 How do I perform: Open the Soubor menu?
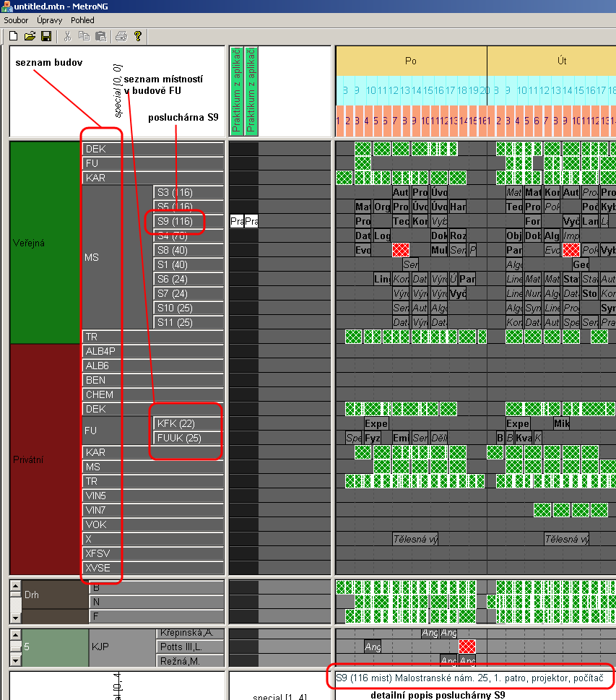pyautogui.click(x=16, y=20)
